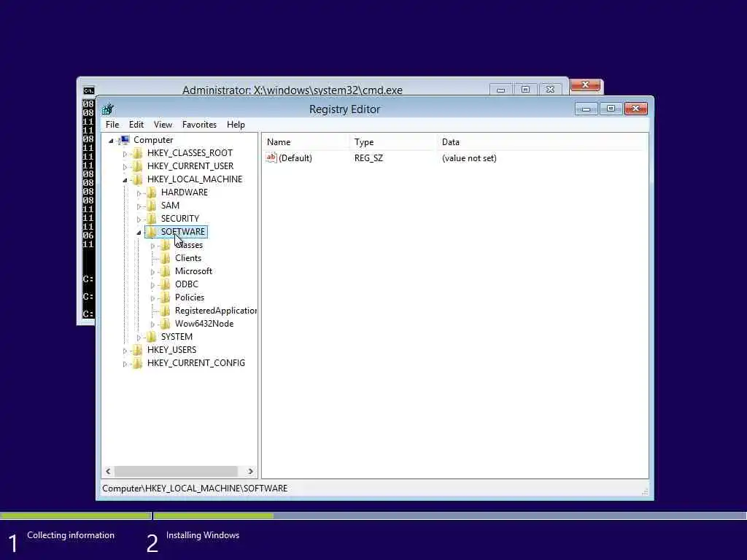Expand the HKEY_CURRENT_USER node arrow

(125, 167)
